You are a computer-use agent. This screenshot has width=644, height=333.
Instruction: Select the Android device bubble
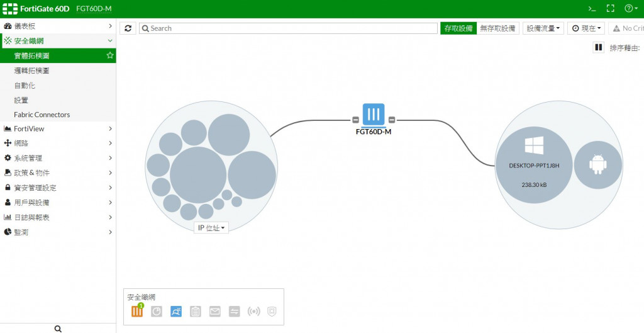(x=598, y=165)
